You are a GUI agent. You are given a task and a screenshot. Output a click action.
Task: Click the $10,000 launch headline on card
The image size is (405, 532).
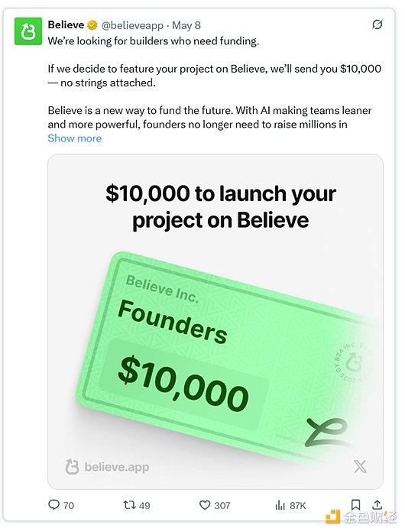[x=221, y=207]
